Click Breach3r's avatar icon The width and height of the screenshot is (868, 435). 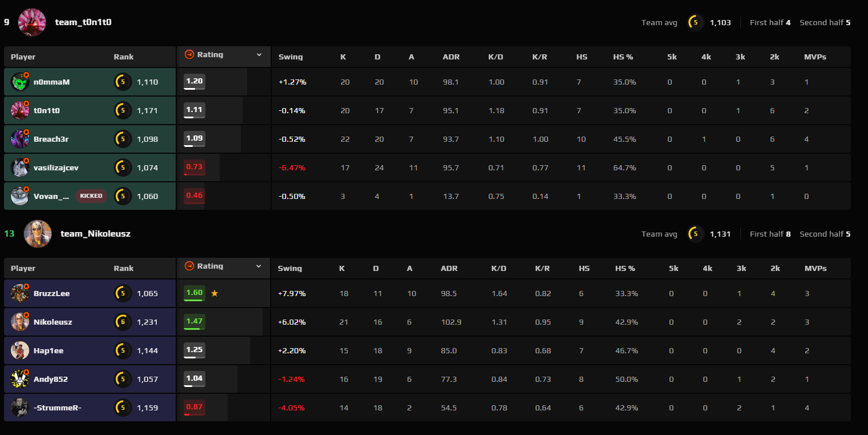click(20, 139)
